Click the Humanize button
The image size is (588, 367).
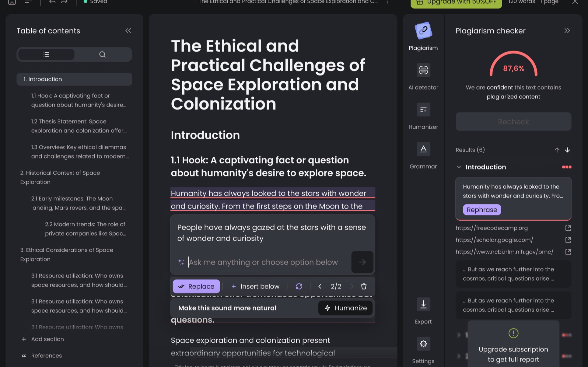pos(345,308)
